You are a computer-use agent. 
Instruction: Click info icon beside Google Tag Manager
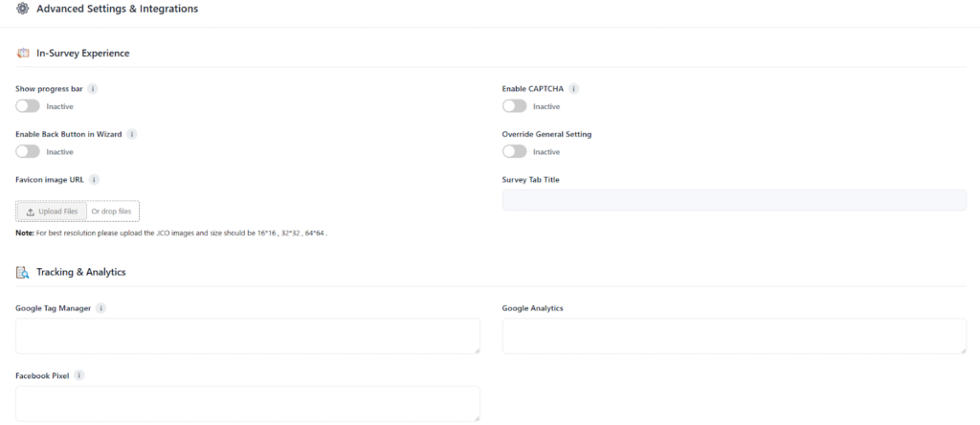tap(101, 308)
